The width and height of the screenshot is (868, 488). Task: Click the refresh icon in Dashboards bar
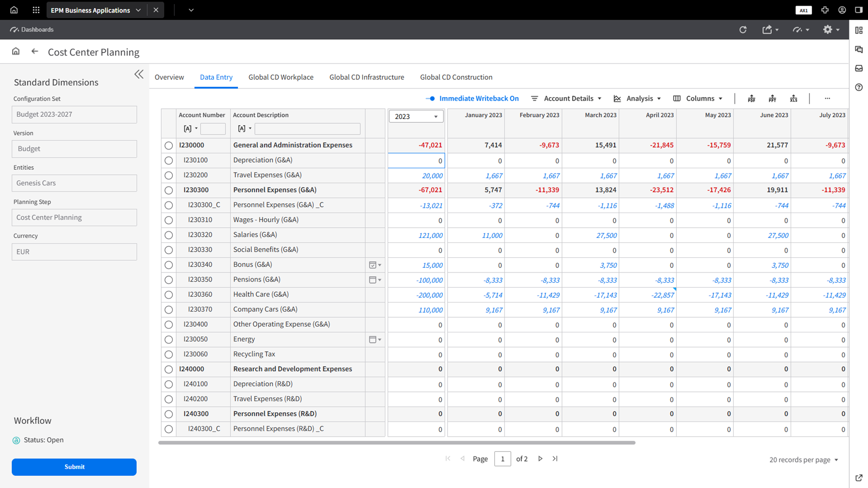click(x=743, y=29)
